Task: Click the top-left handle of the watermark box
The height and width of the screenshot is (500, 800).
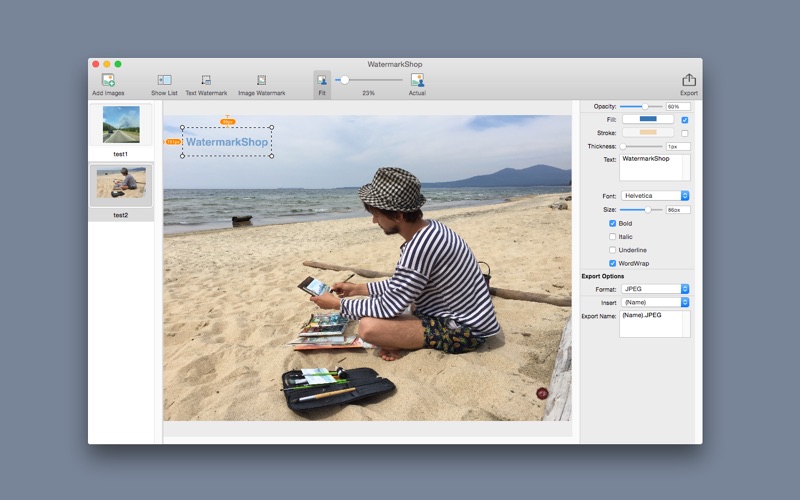Action: pos(183,128)
